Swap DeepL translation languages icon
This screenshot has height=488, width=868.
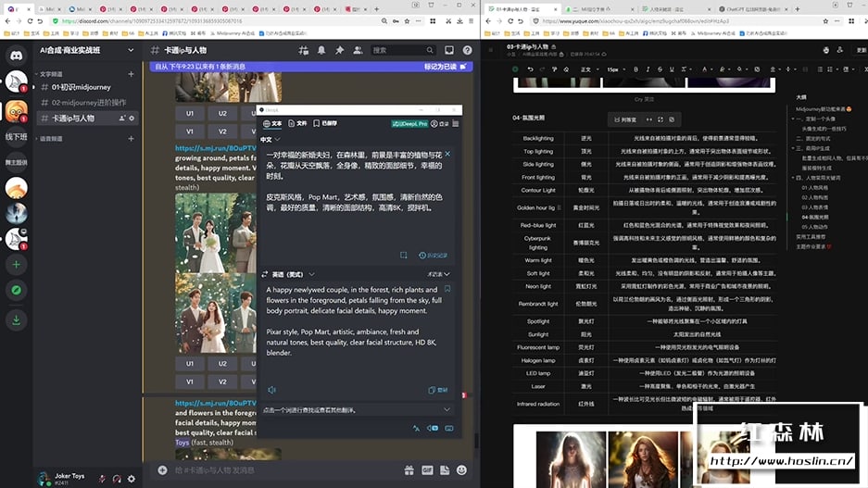265,274
